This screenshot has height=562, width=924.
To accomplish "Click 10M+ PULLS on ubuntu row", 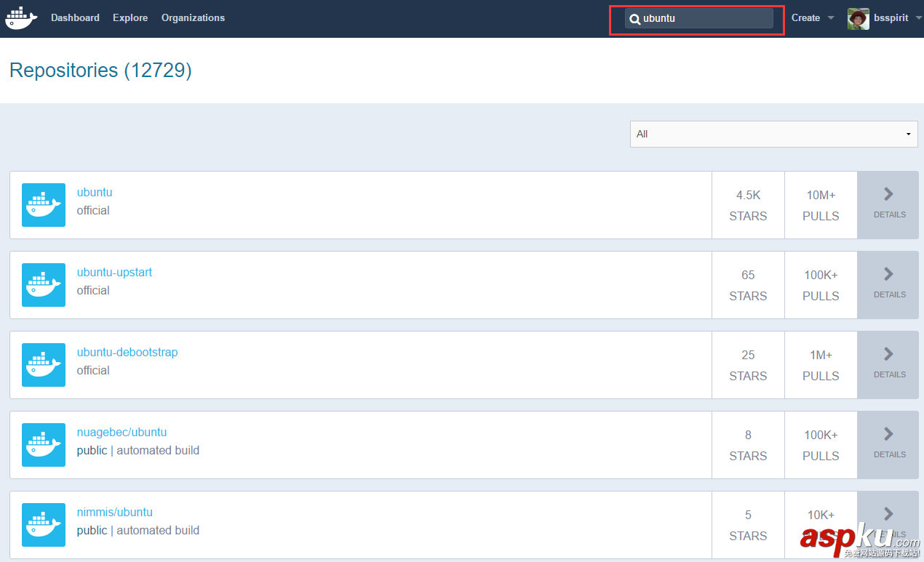I will click(821, 205).
